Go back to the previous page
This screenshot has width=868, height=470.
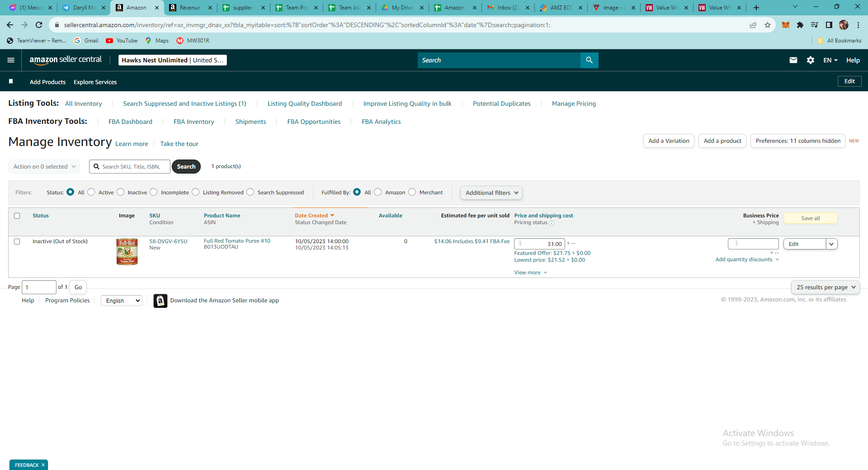click(10, 25)
